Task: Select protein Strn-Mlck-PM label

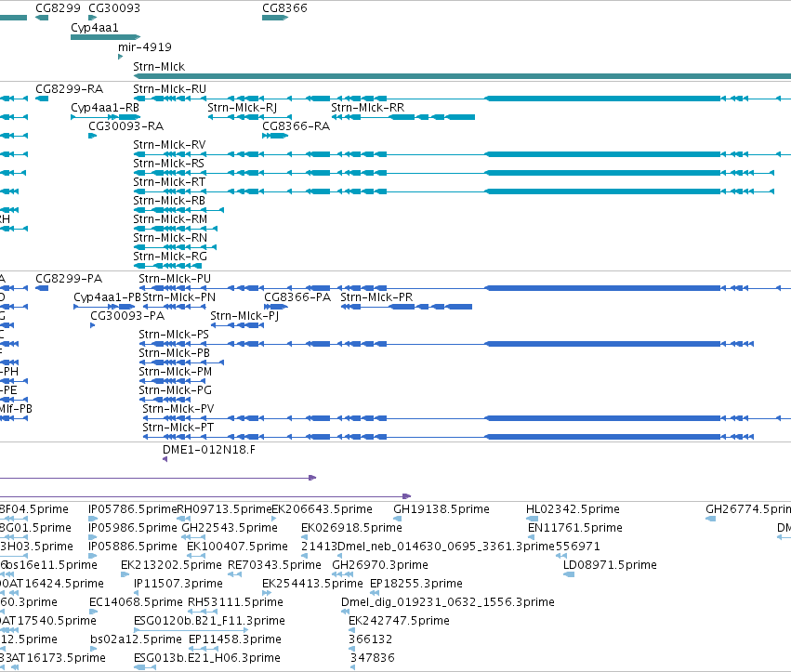Action: [x=175, y=372]
